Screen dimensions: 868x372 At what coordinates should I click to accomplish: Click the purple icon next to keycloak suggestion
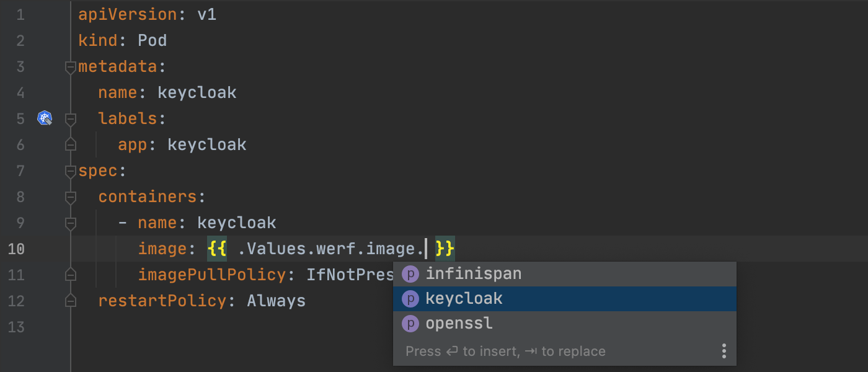point(410,299)
